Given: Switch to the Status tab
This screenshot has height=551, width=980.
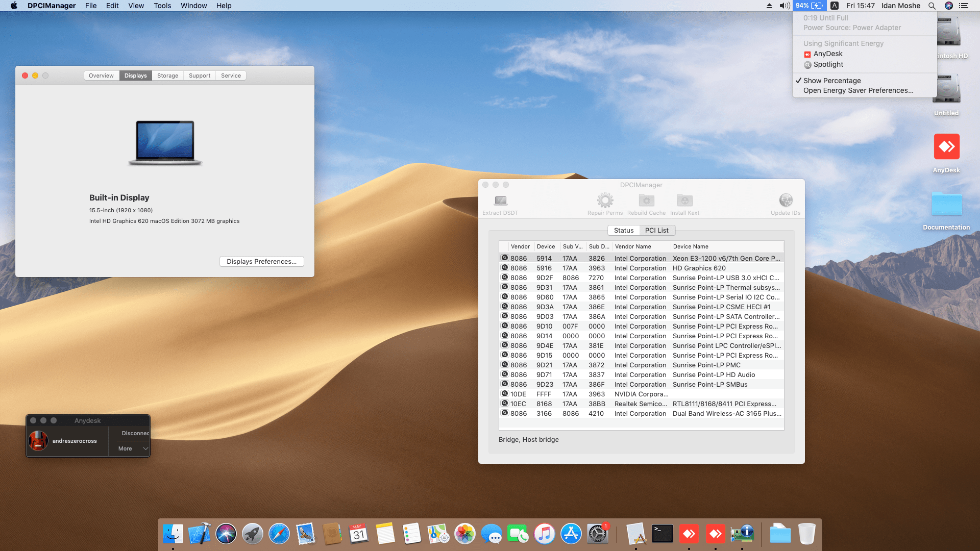Looking at the screenshot, I should point(624,231).
